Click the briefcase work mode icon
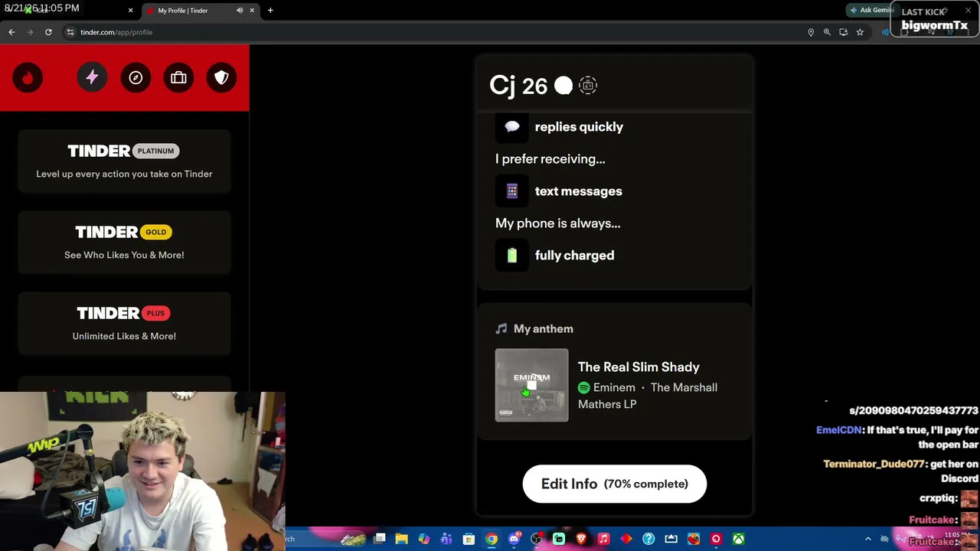 tap(178, 77)
